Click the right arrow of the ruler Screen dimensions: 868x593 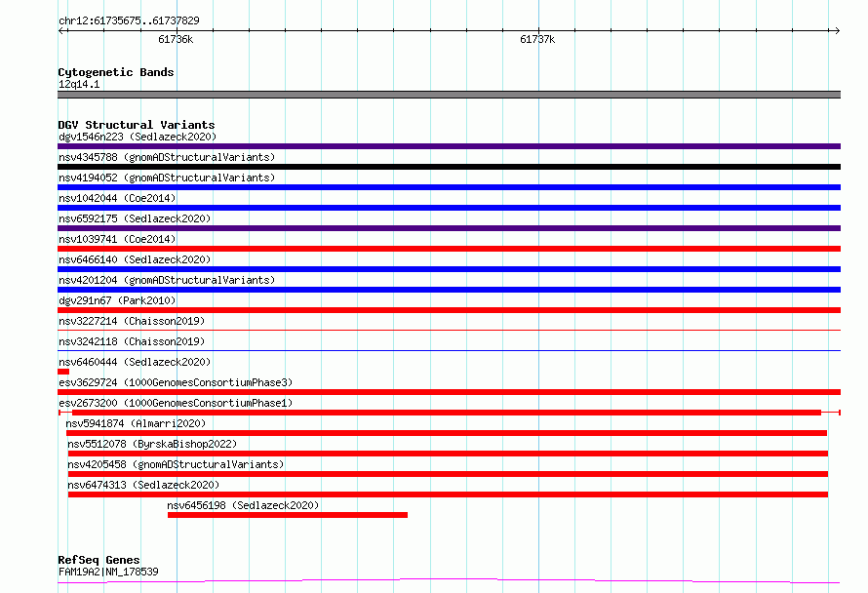pos(837,30)
